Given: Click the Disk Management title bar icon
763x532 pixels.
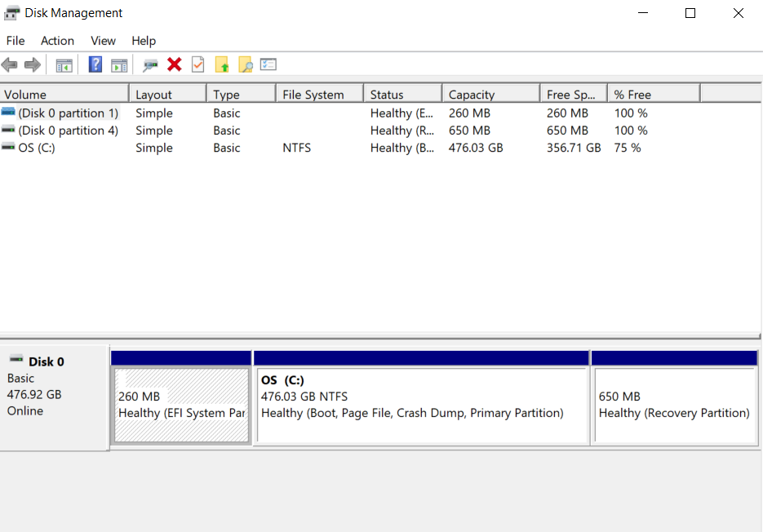Looking at the screenshot, I should 11,13.
